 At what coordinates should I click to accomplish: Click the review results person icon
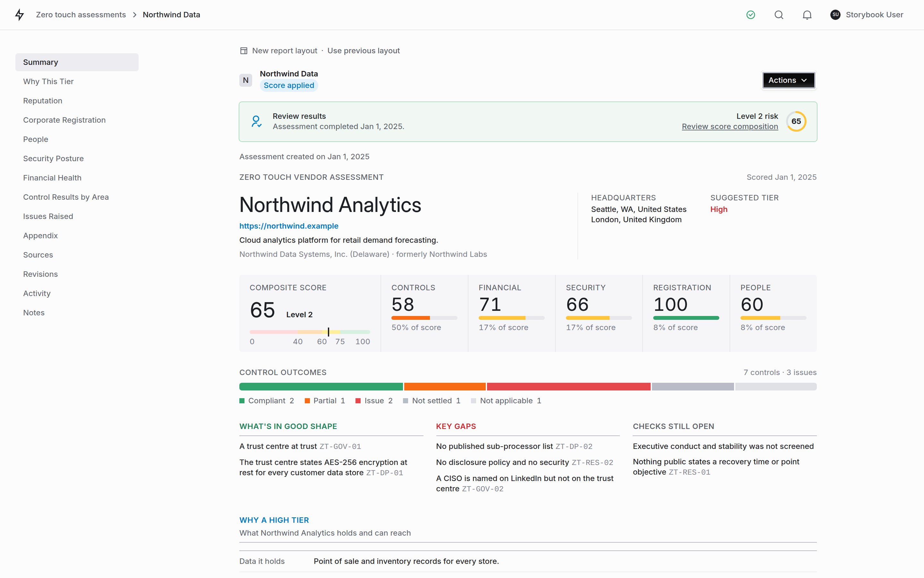(x=256, y=122)
